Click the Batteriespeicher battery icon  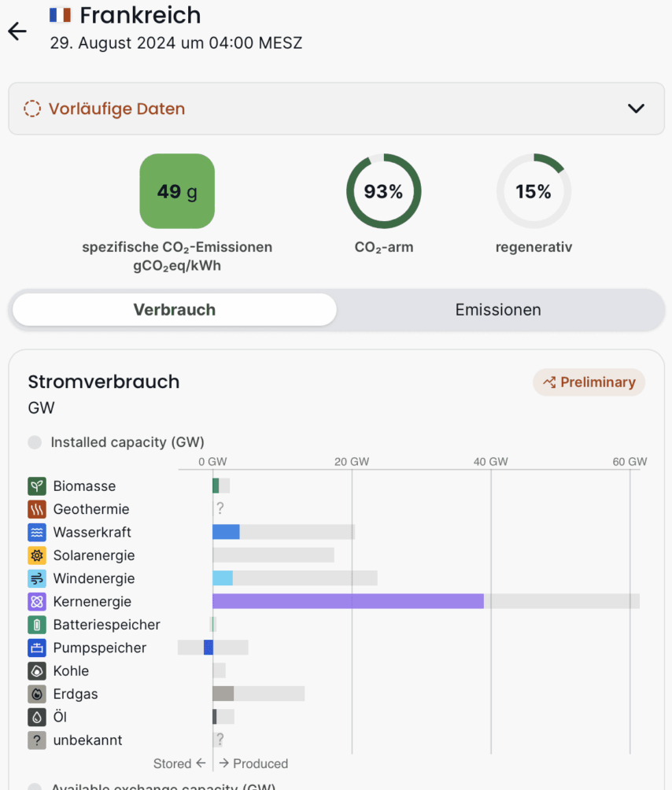(x=37, y=625)
